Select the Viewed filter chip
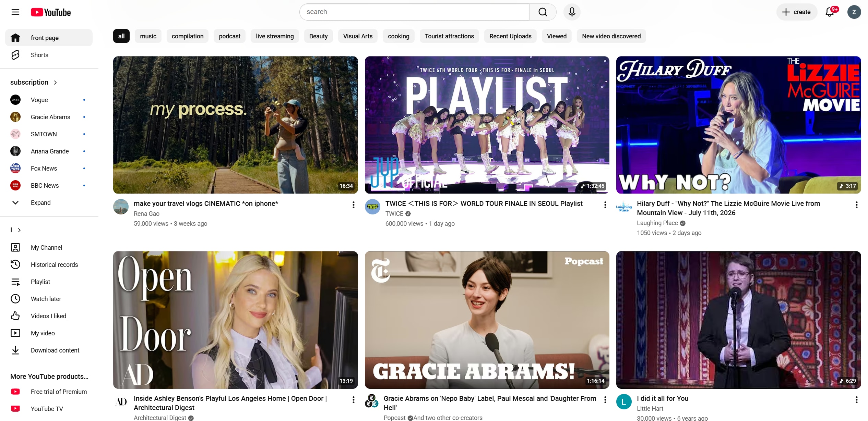Screen dimensions: 868x421 coord(557,36)
